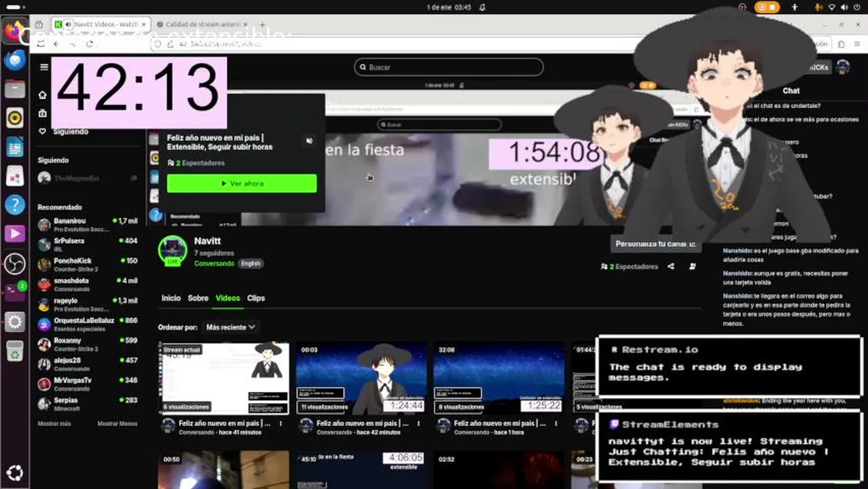The image size is (868, 489).
Task: Click the green Ver ahora button
Action: point(242,183)
